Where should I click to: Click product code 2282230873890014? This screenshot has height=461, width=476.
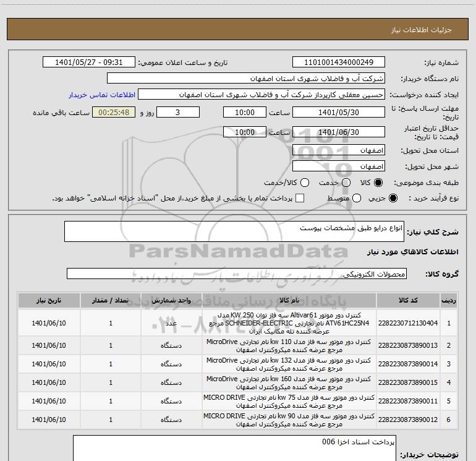coord(408,364)
